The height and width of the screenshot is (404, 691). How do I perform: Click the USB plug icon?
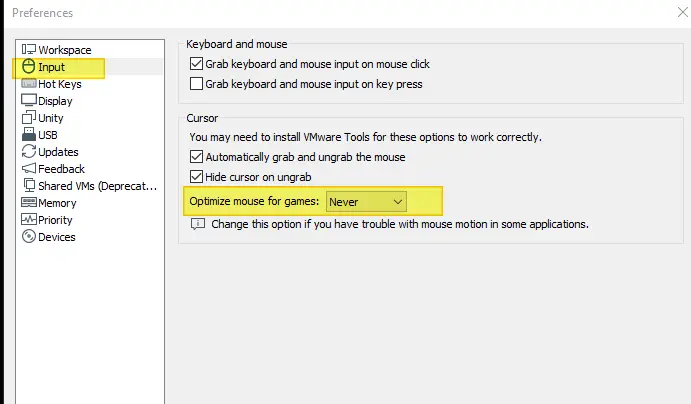[x=29, y=134]
